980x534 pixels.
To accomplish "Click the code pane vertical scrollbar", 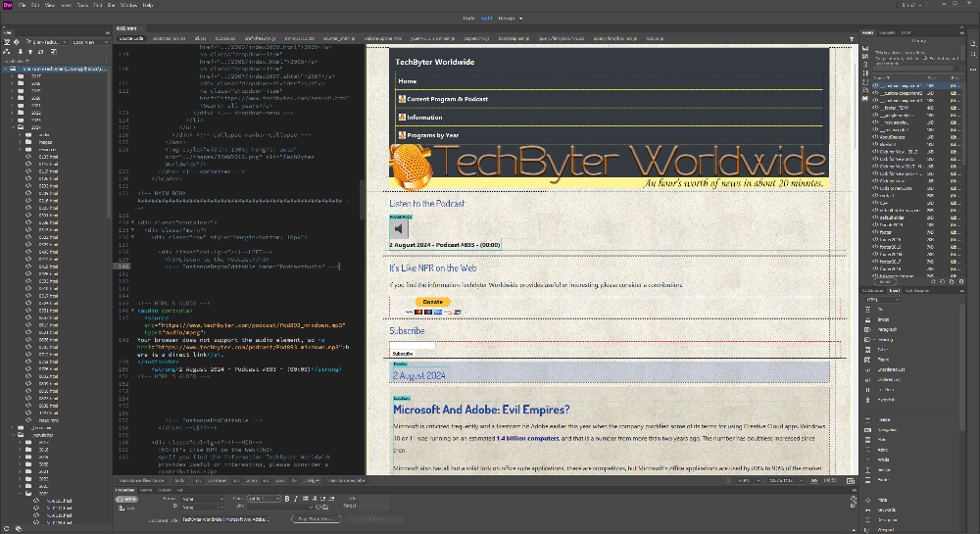I will pos(362,200).
